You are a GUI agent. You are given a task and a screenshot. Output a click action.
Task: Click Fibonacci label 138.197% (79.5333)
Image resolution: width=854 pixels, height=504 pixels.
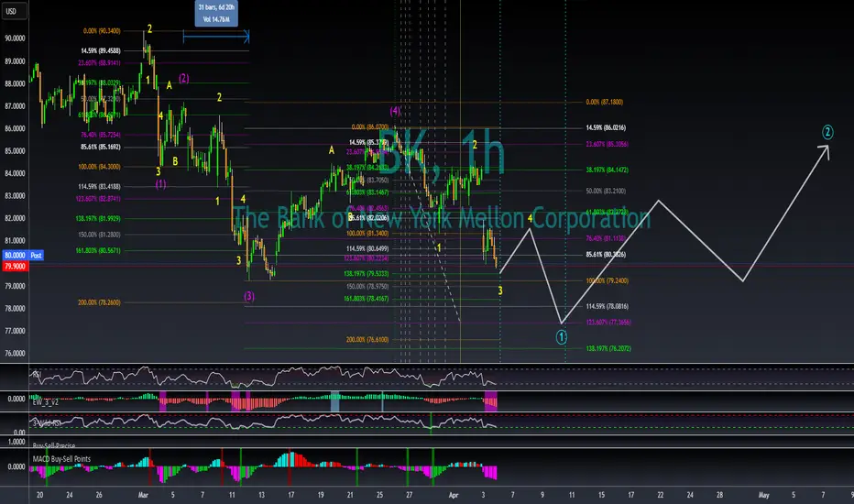[x=366, y=273]
